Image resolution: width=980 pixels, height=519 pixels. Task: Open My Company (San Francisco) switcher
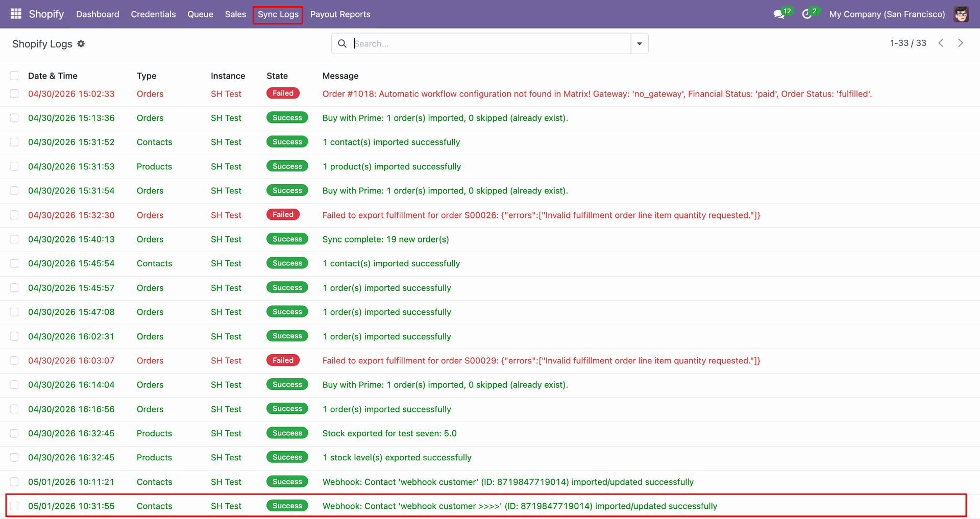[x=887, y=14]
